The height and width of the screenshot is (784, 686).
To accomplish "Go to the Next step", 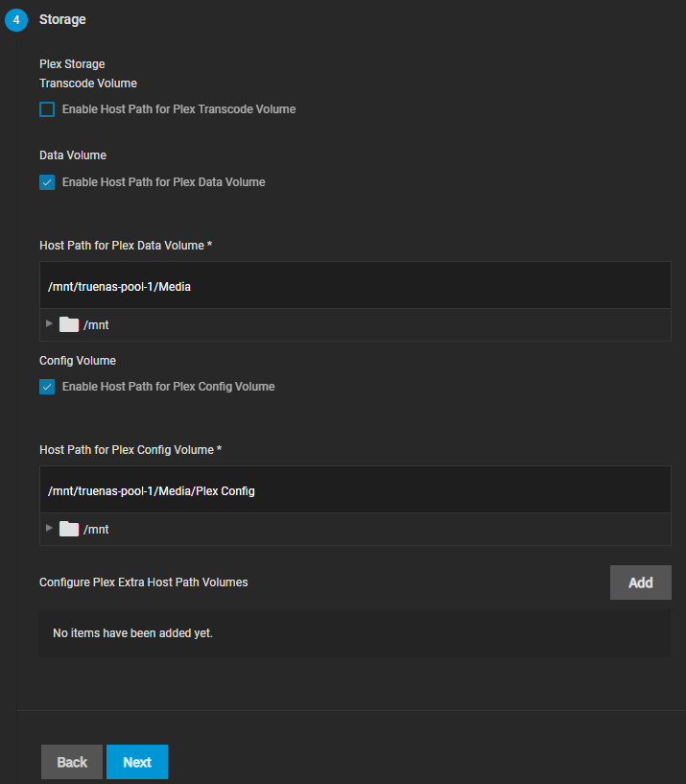I will (137, 762).
